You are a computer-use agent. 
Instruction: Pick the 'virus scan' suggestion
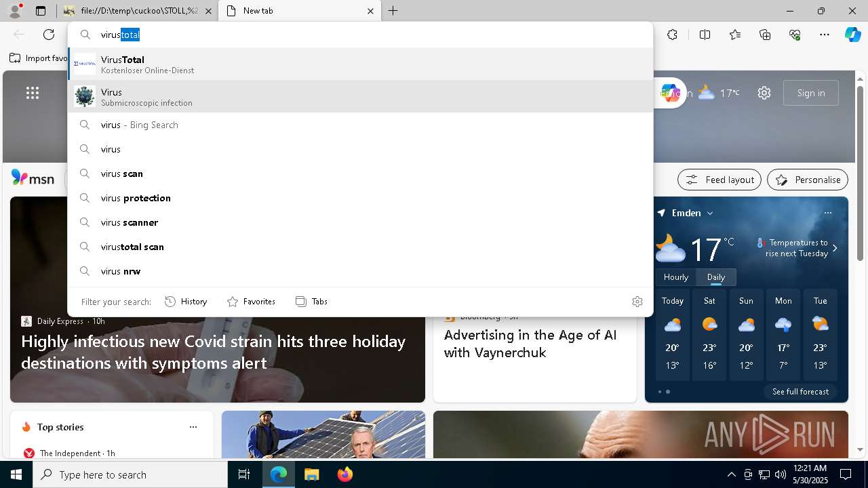point(360,174)
